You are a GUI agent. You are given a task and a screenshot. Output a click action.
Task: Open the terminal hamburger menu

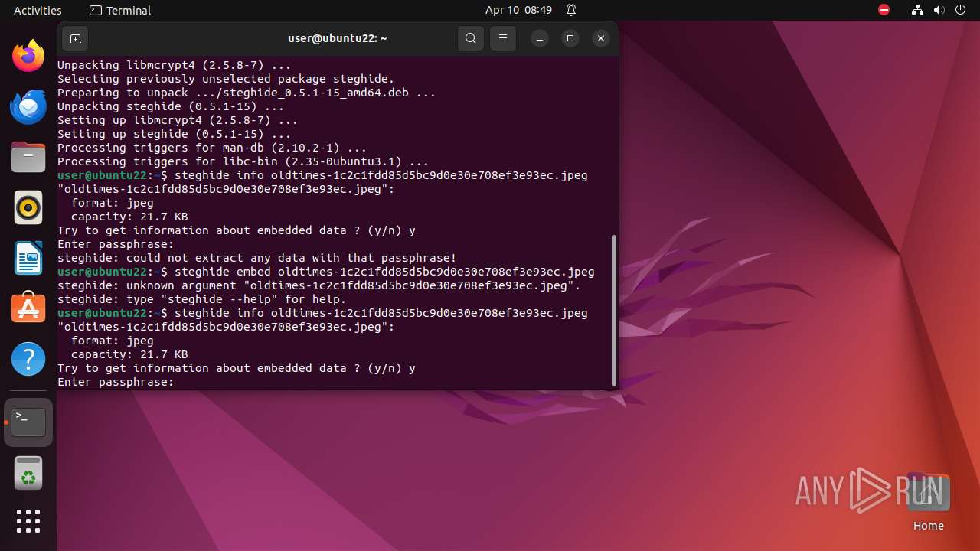503,38
